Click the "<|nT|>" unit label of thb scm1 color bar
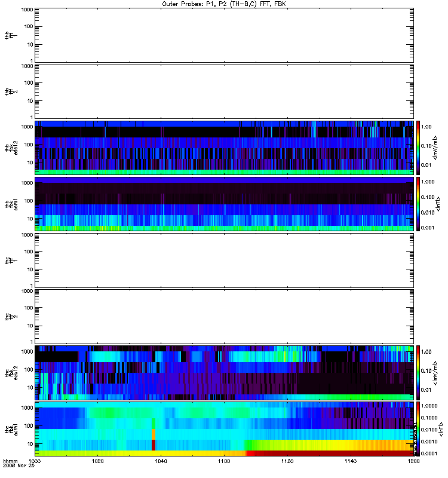This screenshot has height=478, width=448. tap(438, 204)
